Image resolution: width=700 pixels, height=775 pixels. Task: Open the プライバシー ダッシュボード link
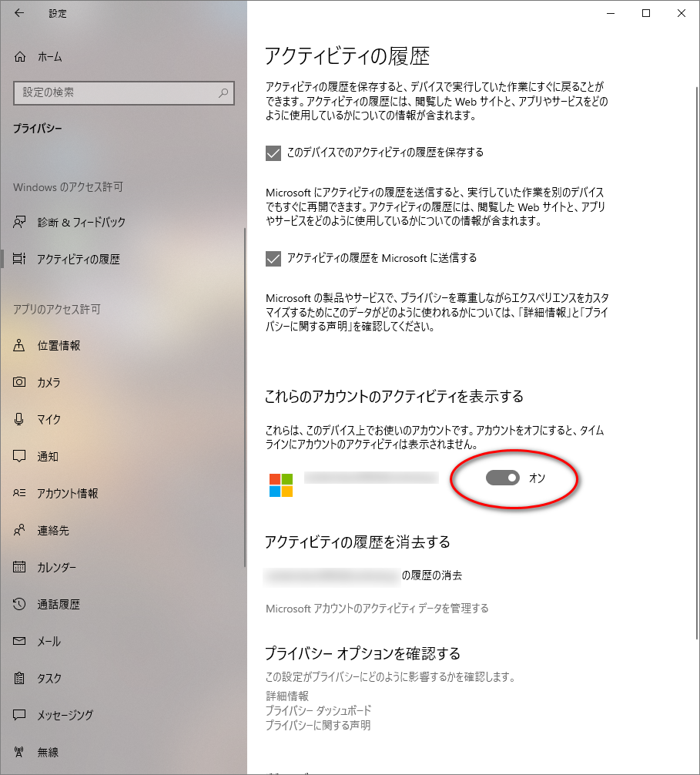coord(318,710)
